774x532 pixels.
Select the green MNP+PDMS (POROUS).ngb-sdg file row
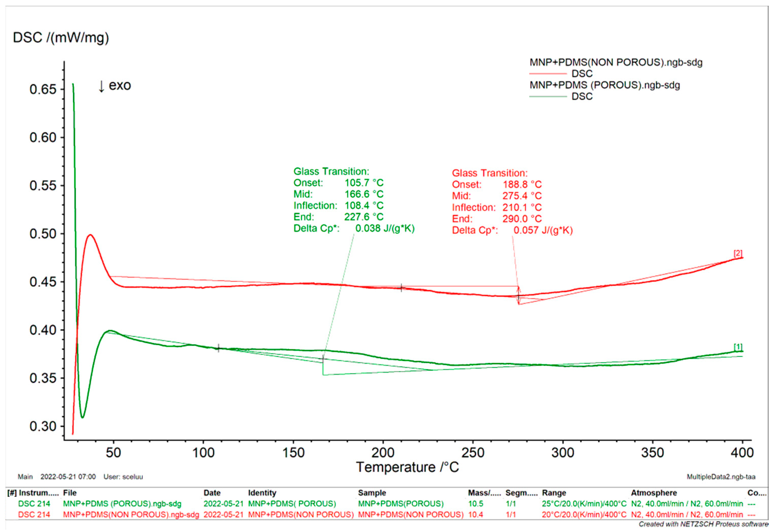(x=122, y=504)
